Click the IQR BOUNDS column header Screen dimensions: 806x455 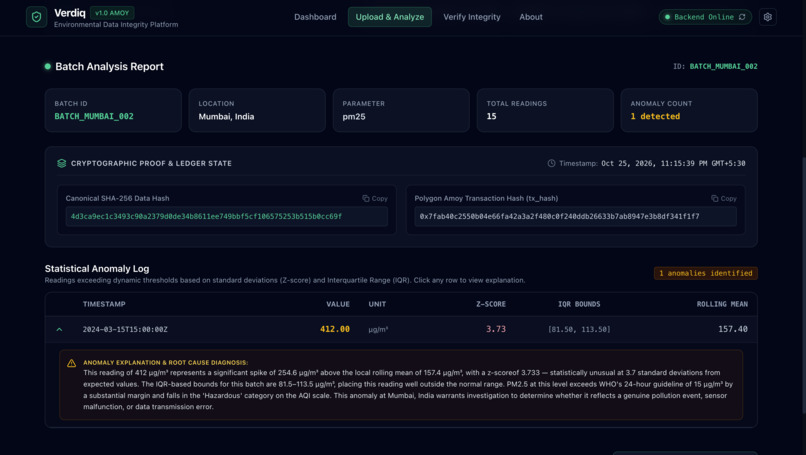point(579,304)
